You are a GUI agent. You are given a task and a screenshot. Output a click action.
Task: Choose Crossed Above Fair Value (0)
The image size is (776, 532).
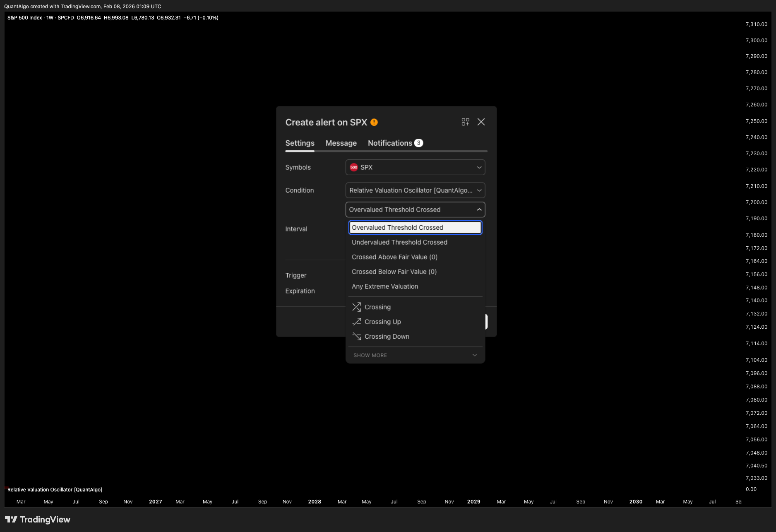(x=415, y=257)
